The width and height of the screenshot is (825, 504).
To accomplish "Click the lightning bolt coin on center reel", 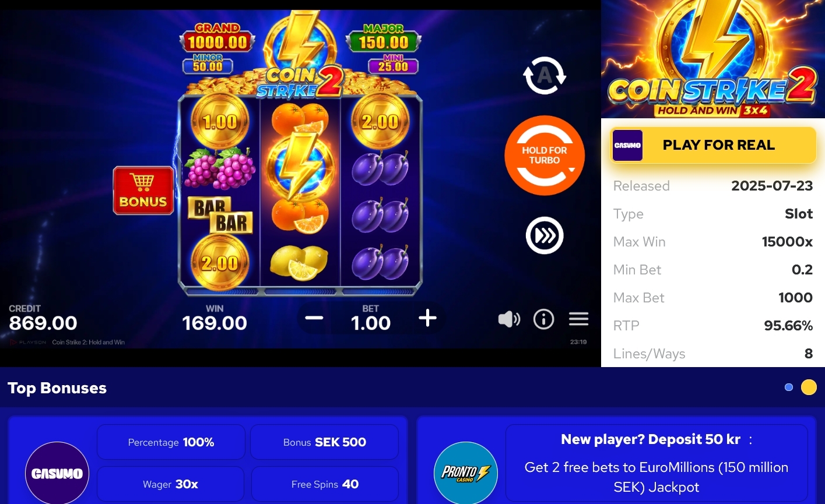I will pos(300,166).
